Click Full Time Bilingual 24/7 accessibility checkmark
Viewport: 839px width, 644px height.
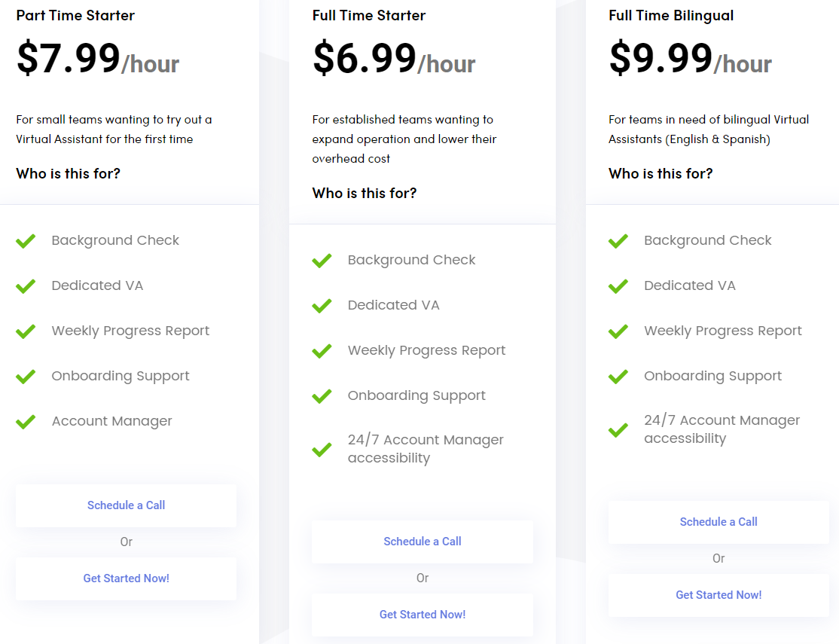coord(618,430)
